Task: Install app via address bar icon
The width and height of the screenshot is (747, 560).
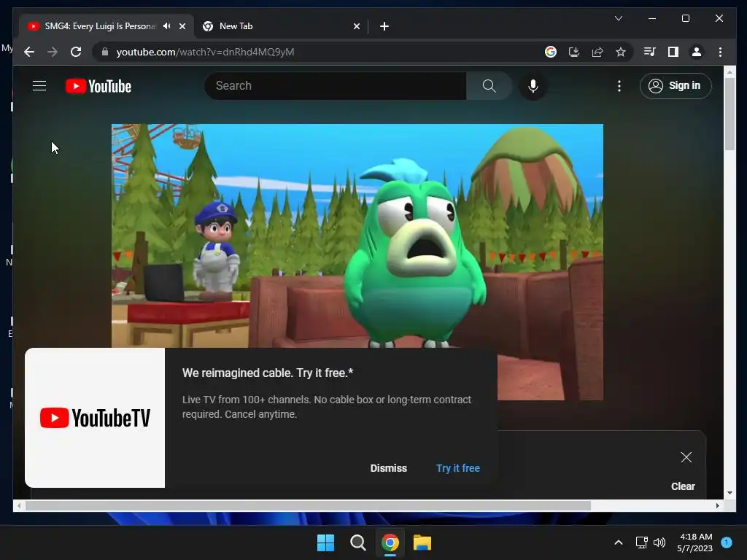Action: click(574, 52)
